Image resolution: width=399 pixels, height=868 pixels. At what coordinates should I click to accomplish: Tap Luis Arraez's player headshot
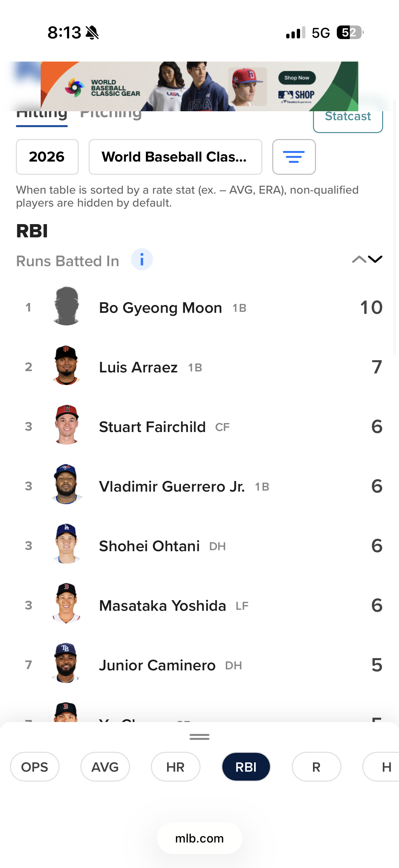click(66, 365)
